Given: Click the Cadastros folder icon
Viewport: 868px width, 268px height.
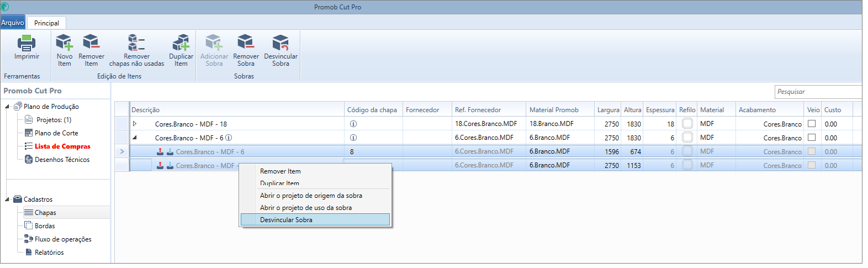Looking at the screenshot, I should tap(18, 199).
